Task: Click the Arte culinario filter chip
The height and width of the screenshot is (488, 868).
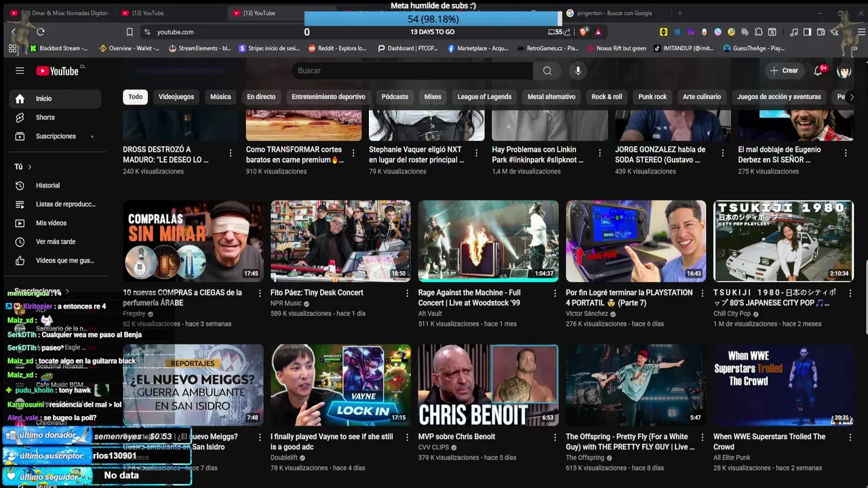Action: pyautogui.click(x=702, y=97)
